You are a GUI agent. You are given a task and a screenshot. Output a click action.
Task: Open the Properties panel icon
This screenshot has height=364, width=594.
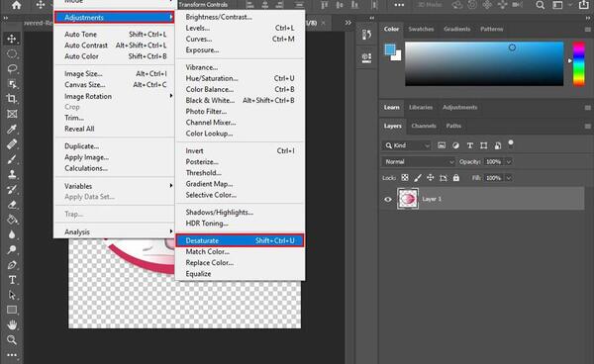click(366, 57)
